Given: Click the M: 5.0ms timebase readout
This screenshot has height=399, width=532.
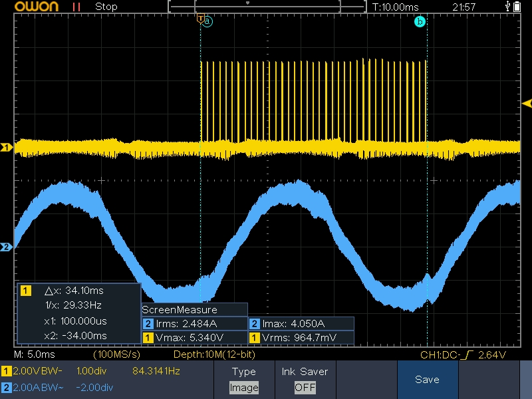Looking at the screenshot, I should [x=35, y=354].
